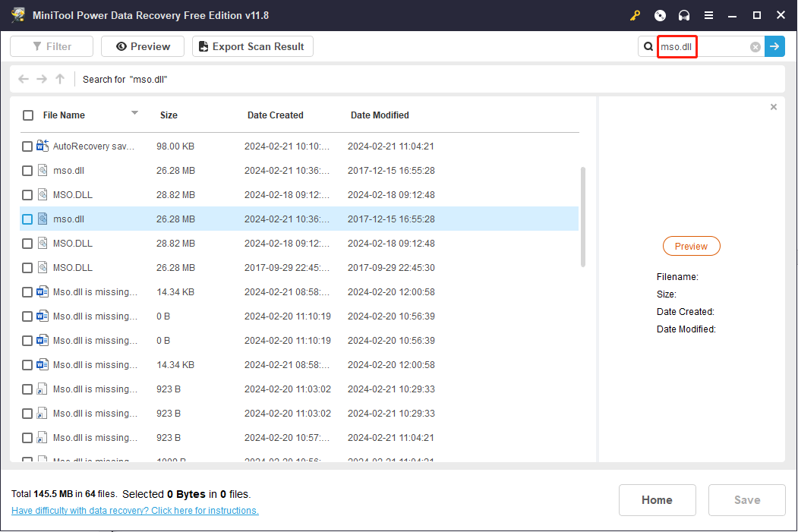The image size is (798, 532).
Task: Open the bootable media disc icon
Action: [x=659, y=15]
